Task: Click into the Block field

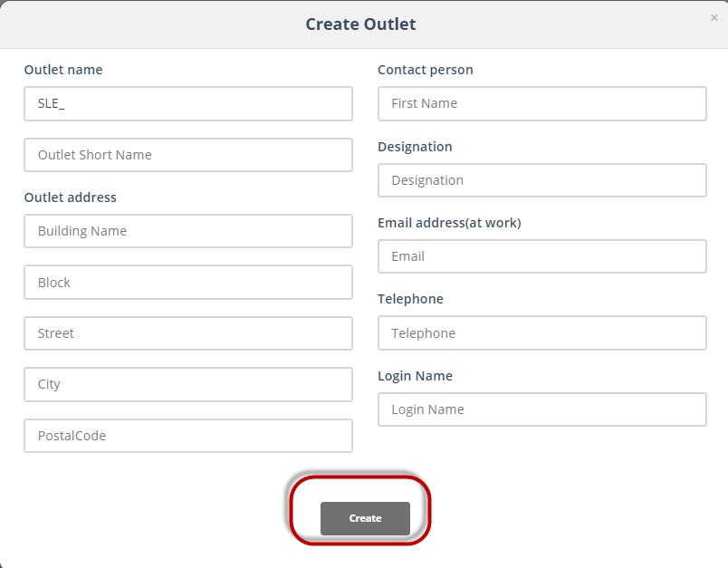Action: [188, 283]
